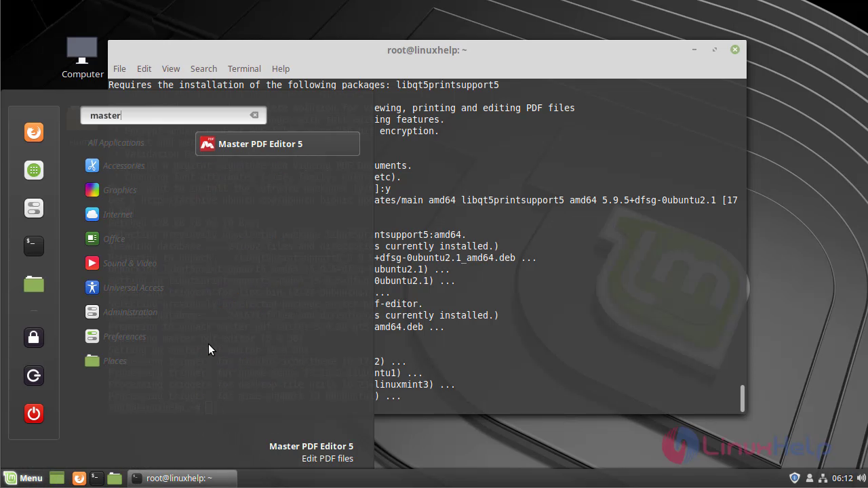
Task: Open the Computer desktop icon
Action: [82, 58]
